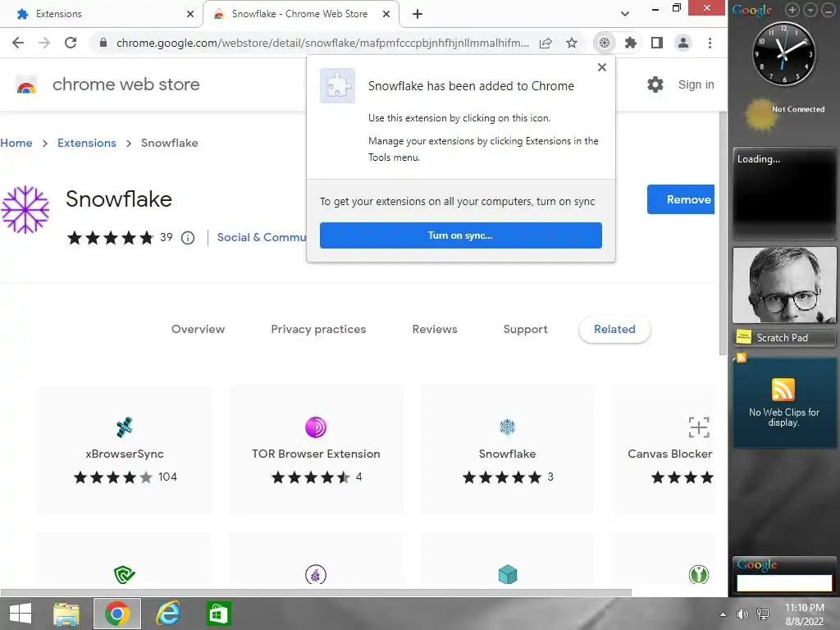This screenshot has height=630, width=840.
Task: Close the Extensions browser tab
Action: coord(190,14)
